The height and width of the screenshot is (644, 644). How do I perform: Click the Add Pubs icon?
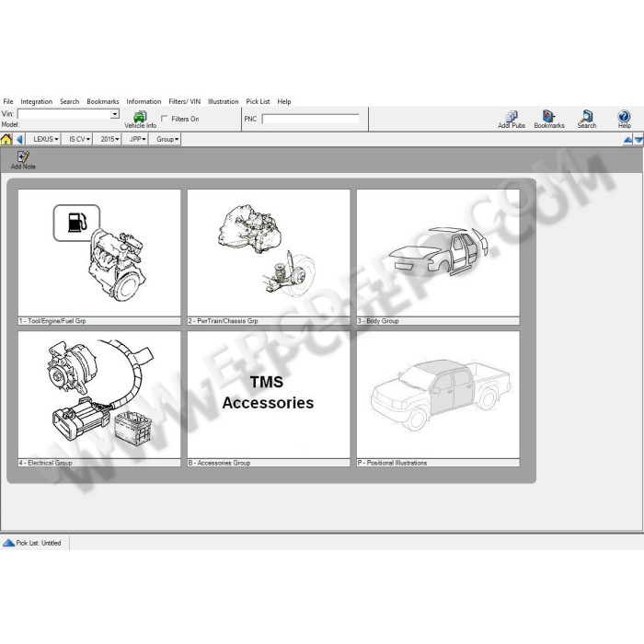pyautogui.click(x=512, y=116)
